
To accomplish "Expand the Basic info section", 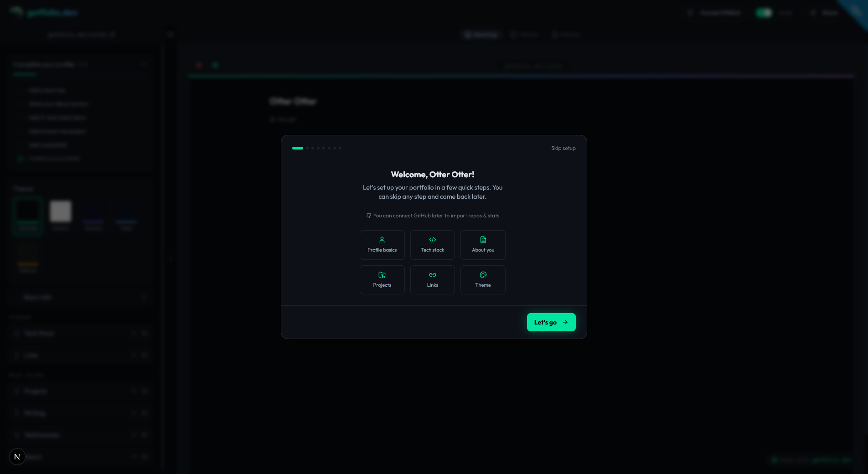I will tap(144, 297).
